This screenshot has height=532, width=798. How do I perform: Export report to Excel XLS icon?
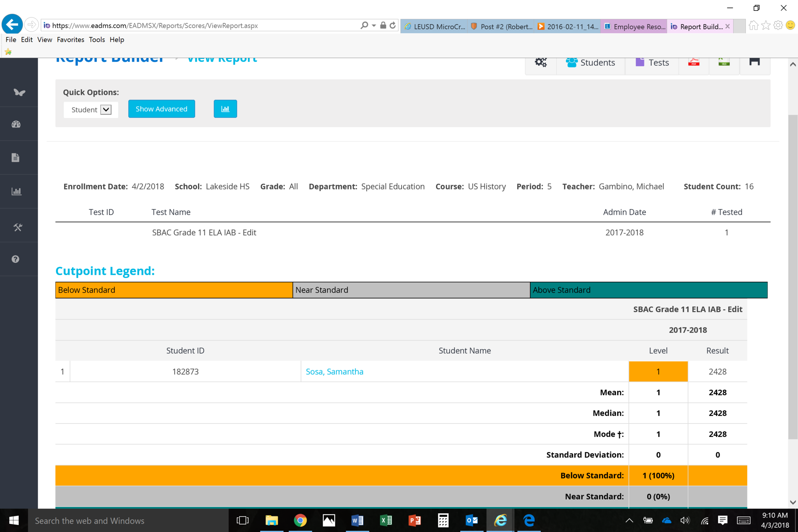tap(724, 62)
